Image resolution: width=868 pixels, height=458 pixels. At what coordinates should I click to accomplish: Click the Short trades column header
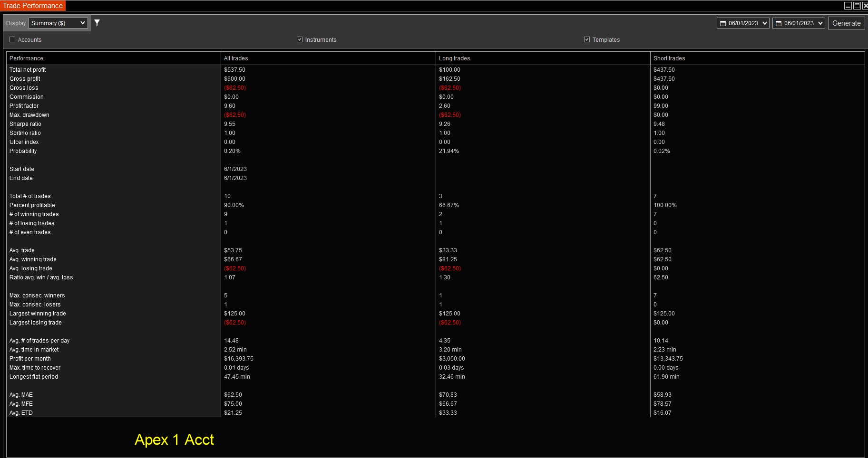point(757,58)
